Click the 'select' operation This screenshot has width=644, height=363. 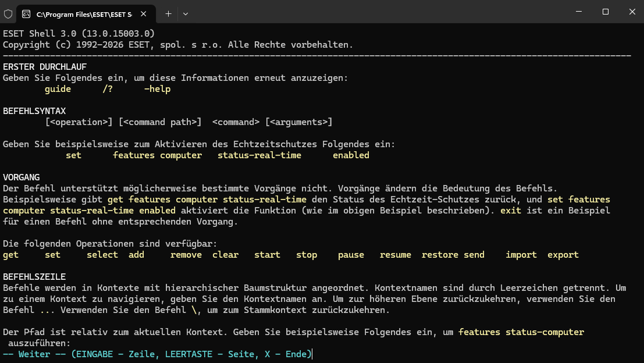coord(102,255)
